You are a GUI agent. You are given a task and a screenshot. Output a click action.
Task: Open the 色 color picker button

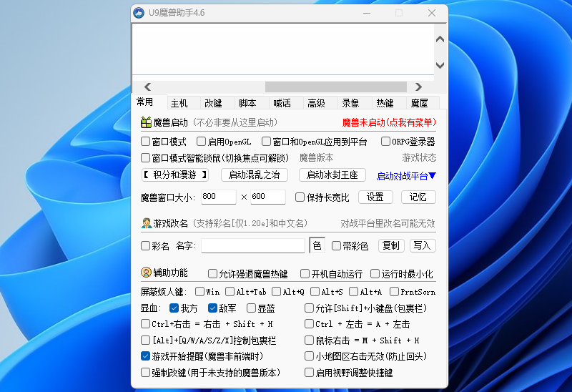coord(317,245)
